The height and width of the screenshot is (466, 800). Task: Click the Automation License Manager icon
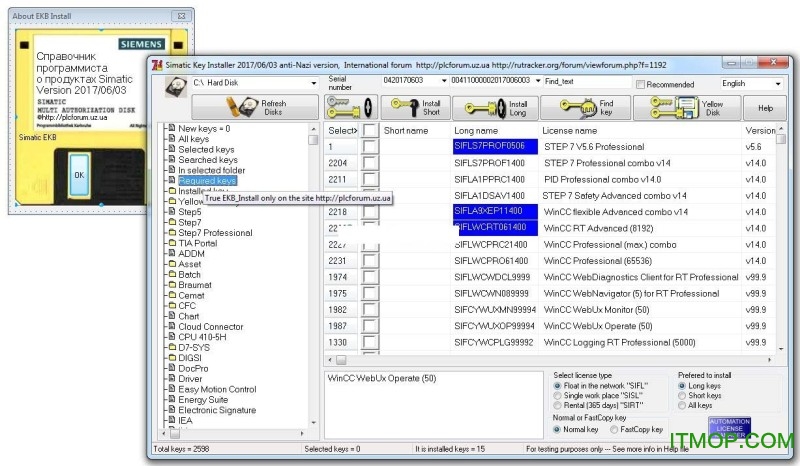pos(729,427)
